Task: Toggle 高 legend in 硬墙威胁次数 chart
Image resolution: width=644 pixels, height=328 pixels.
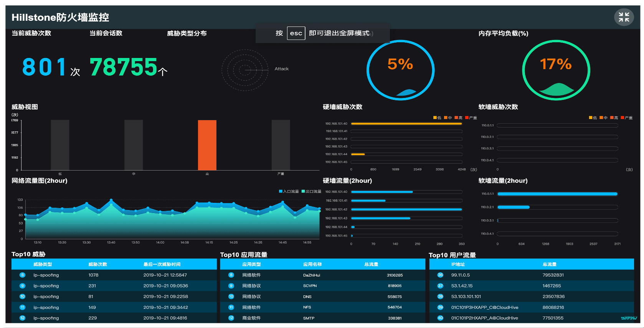Action: 458,118
